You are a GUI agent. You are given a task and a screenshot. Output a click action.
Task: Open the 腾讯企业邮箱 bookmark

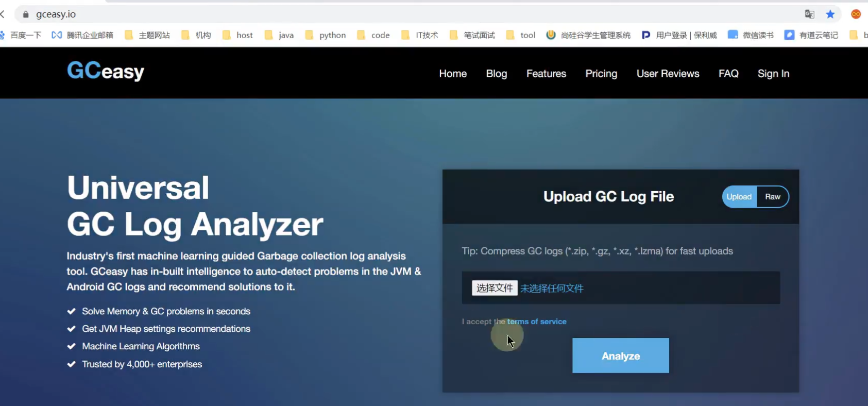tap(82, 35)
